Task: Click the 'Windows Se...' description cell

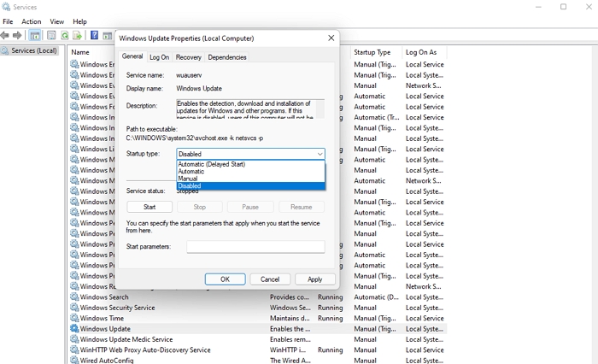Action: pos(290,308)
